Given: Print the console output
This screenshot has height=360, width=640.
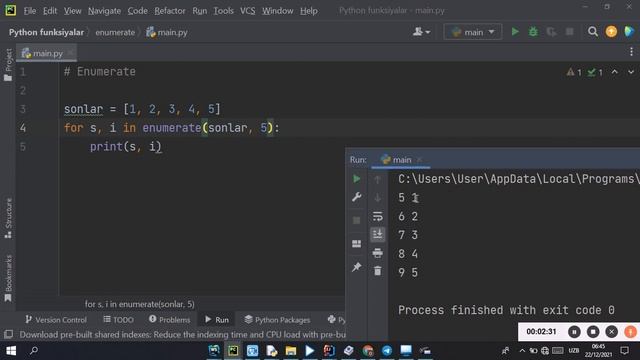Looking at the screenshot, I should point(378,253).
